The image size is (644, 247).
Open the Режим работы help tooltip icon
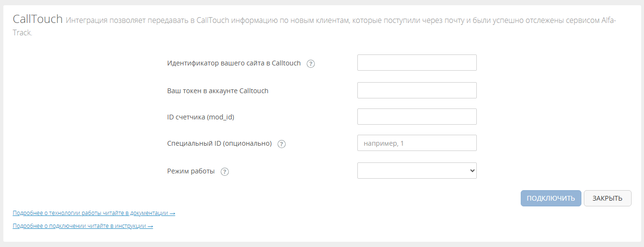225,172
